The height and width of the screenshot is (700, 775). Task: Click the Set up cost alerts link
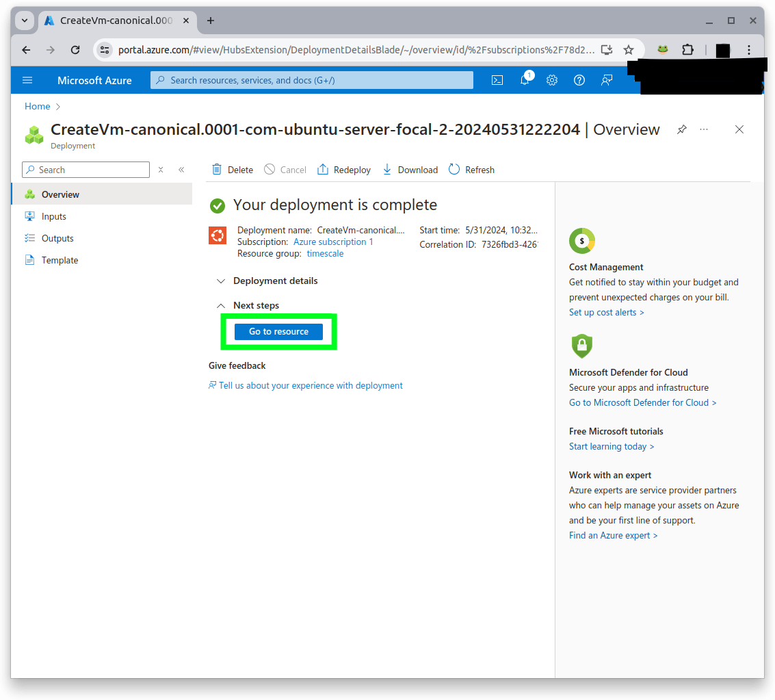tap(606, 312)
